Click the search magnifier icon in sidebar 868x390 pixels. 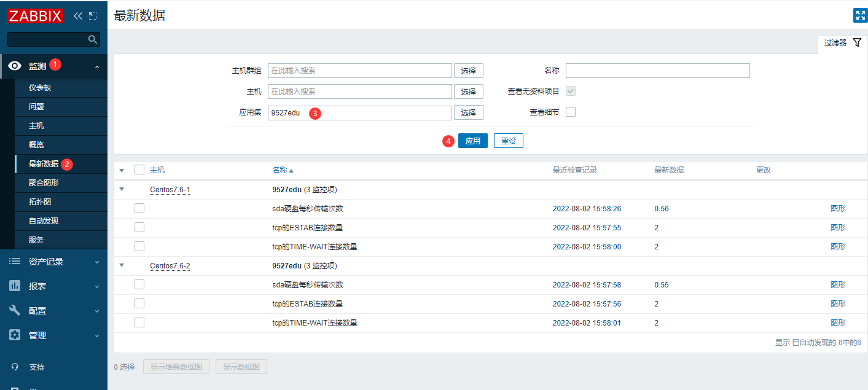coord(93,39)
